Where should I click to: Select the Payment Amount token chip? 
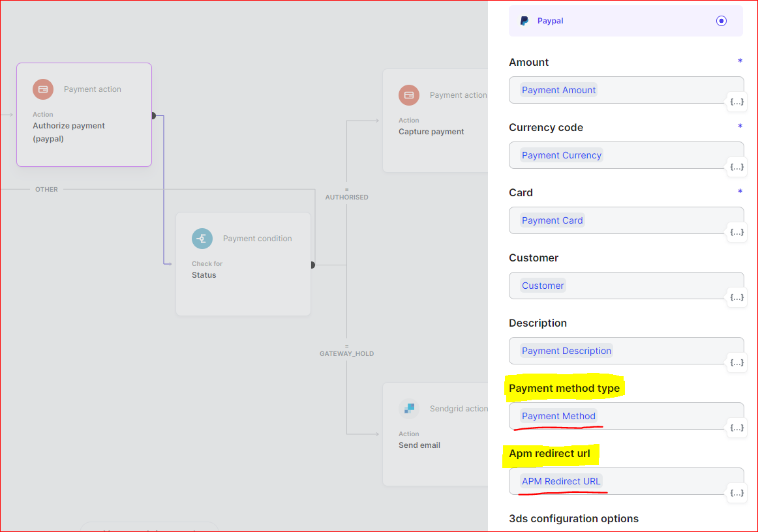(558, 89)
